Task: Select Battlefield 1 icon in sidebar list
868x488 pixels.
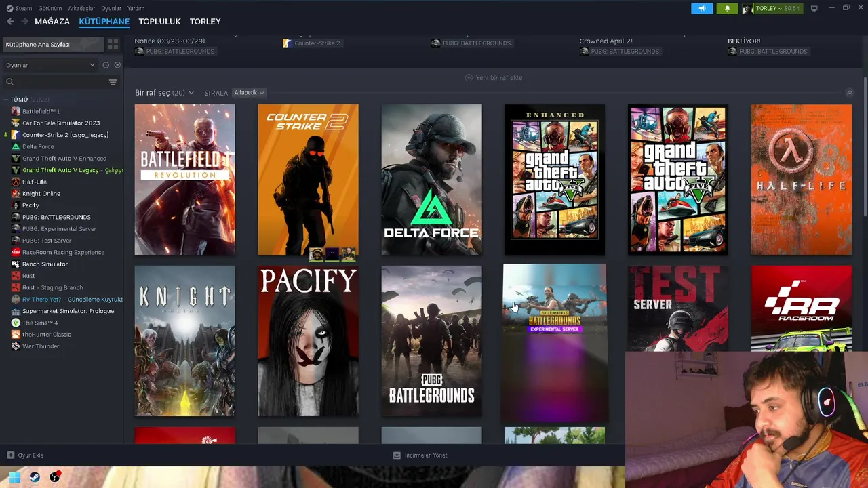Action: (16, 111)
